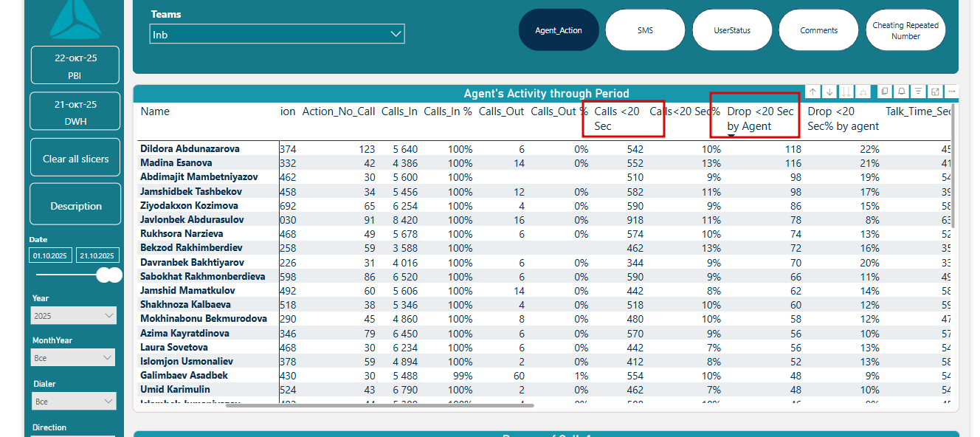Select Laura Sovetova row name

point(174,347)
